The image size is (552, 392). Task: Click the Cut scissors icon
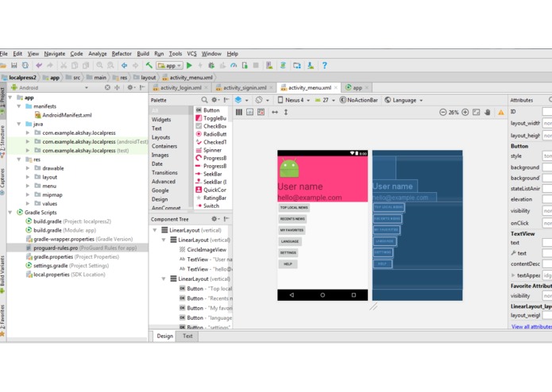pos(64,65)
